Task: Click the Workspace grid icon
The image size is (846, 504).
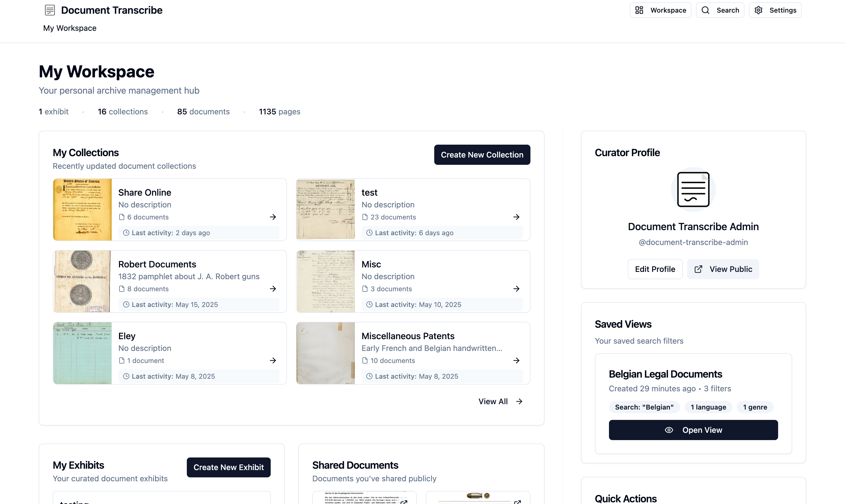Action: click(x=639, y=10)
